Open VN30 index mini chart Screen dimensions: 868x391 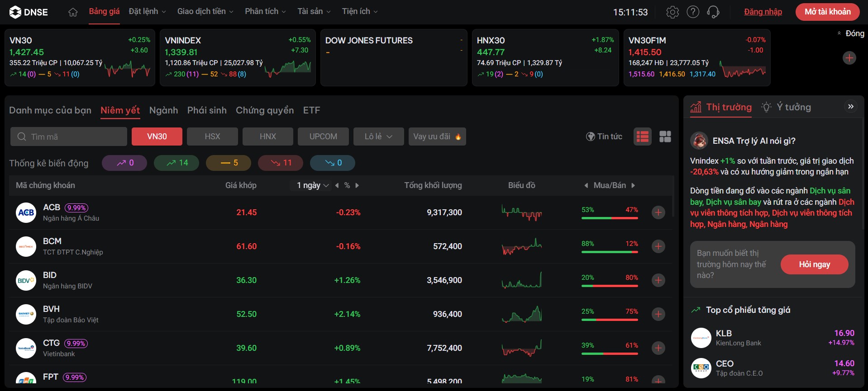coord(127,69)
